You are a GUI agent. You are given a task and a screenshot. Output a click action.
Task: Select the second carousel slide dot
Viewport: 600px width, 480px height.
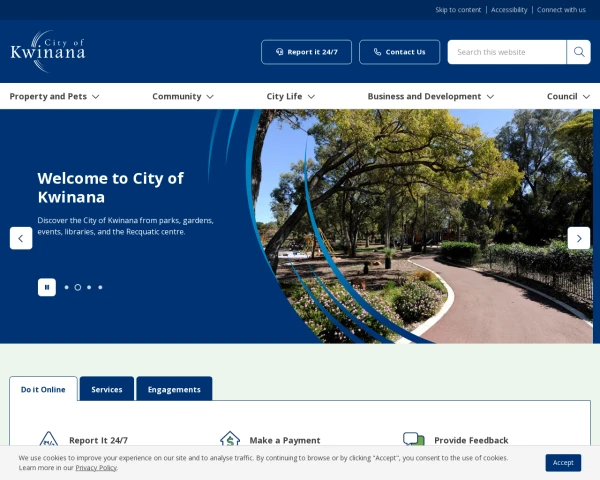coord(78,287)
